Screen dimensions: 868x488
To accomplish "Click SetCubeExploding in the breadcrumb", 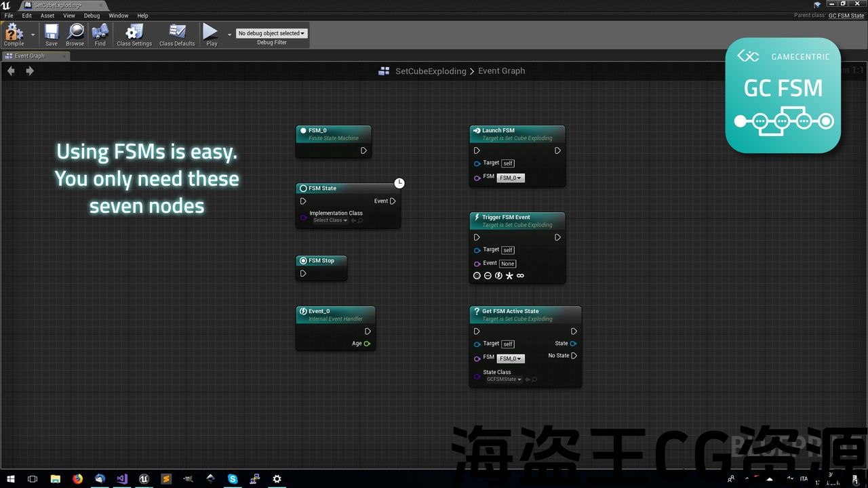I will coord(431,71).
